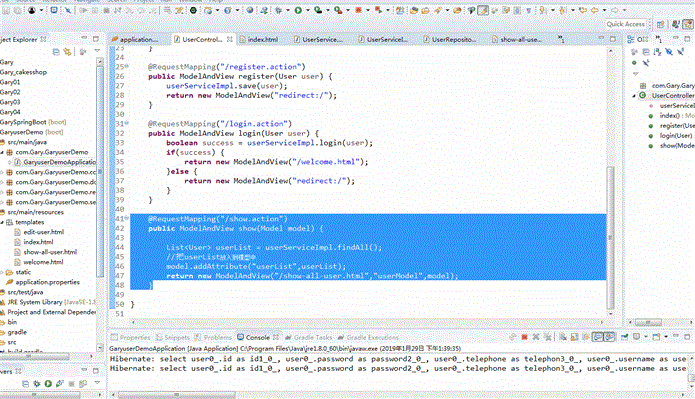Click the Servers start green icon
695x399 pixels.
pos(48,383)
